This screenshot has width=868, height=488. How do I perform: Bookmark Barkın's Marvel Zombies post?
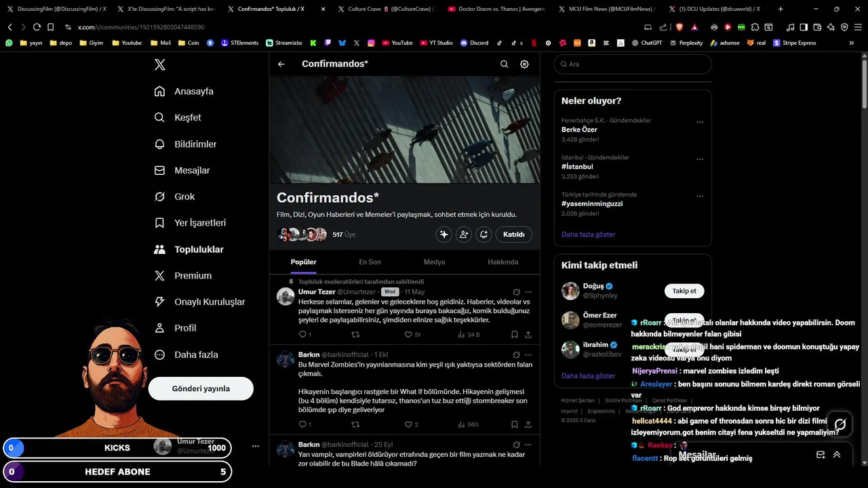[x=515, y=424]
